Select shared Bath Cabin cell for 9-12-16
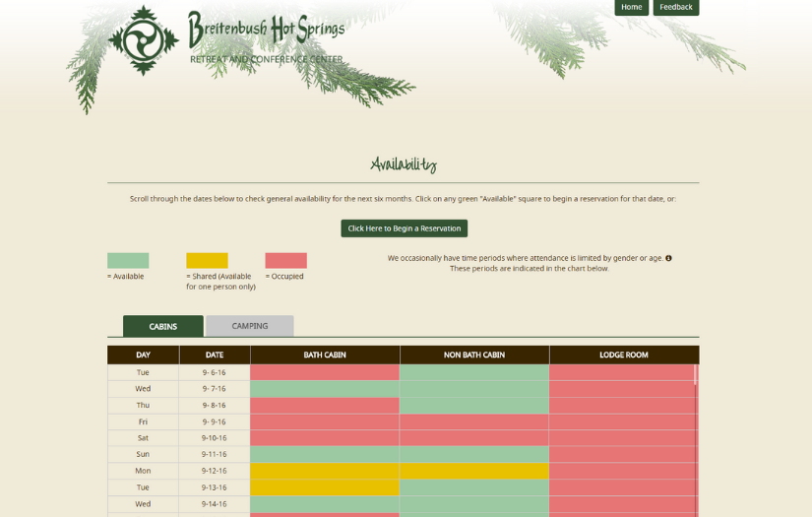This screenshot has width=812, height=517. (325, 471)
